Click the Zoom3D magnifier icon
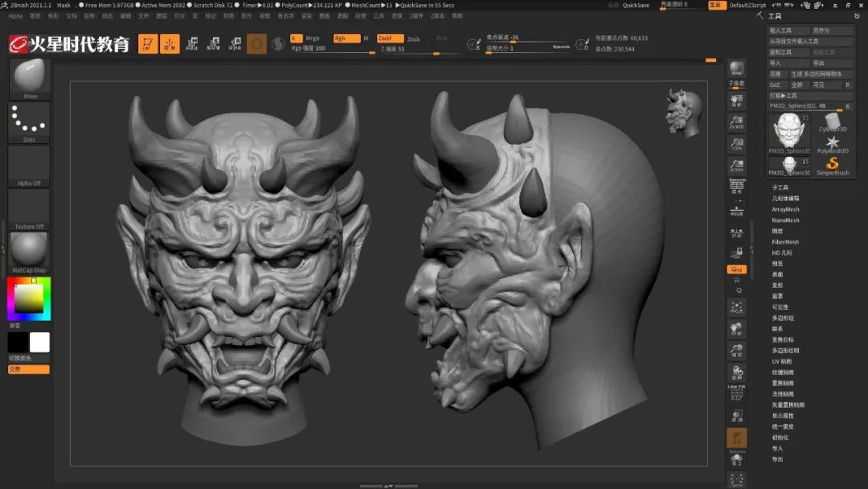Screen dimensions: 868x489 pyautogui.click(x=736, y=351)
